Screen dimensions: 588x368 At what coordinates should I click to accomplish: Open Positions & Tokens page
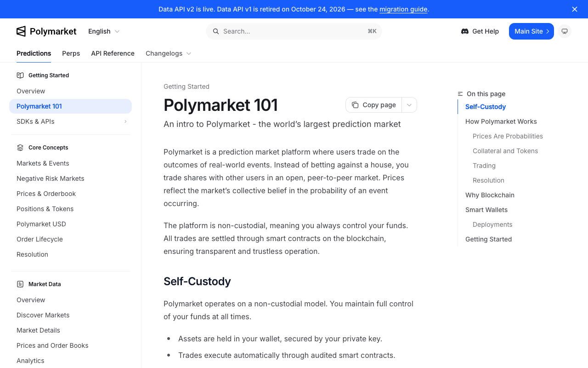point(70,209)
